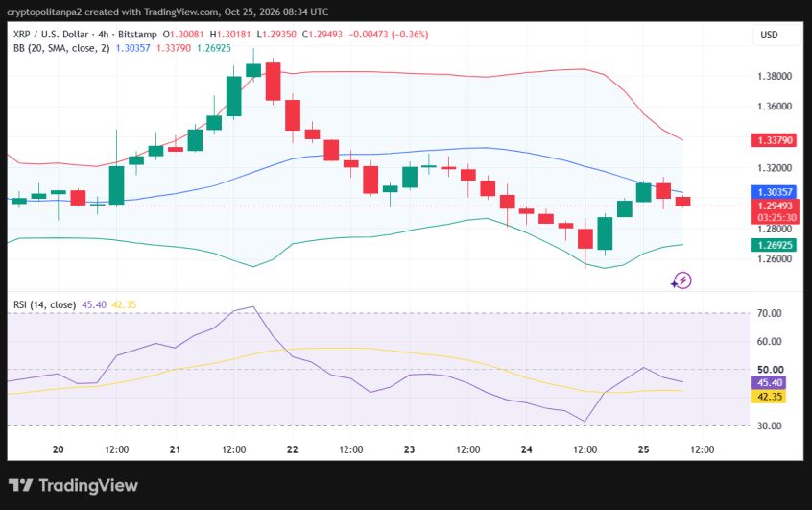Click date 21 on the time axis
The height and width of the screenshot is (510, 812).
click(x=175, y=449)
